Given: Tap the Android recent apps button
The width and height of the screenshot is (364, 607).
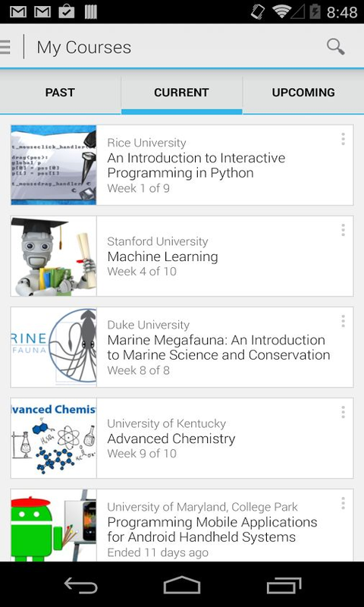Looking at the screenshot, I should 284,585.
